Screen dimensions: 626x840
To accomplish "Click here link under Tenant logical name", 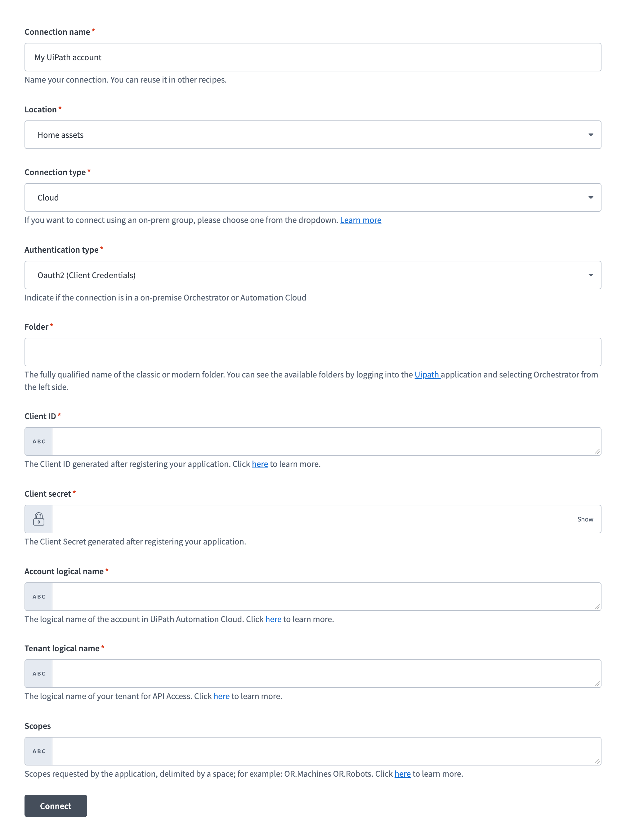I will (x=221, y=696).
